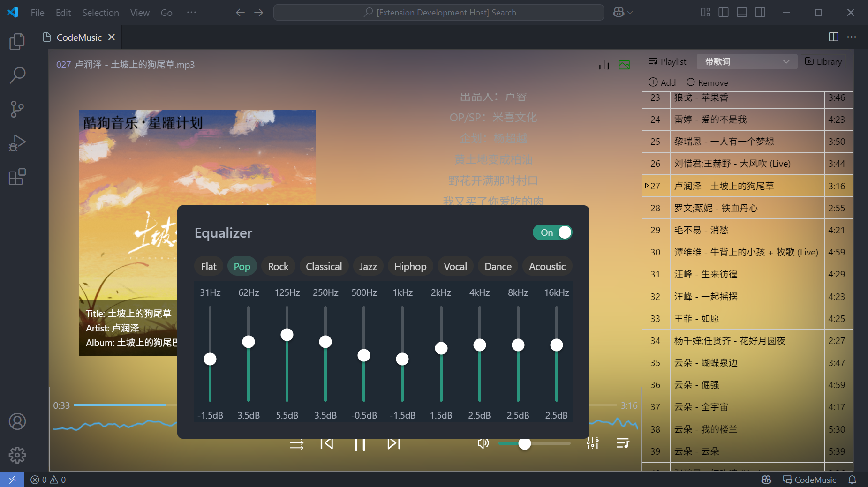Image resolution: width=868 pixels, height=487 pixels.
Task: Pause the current song
Action: 360,444
